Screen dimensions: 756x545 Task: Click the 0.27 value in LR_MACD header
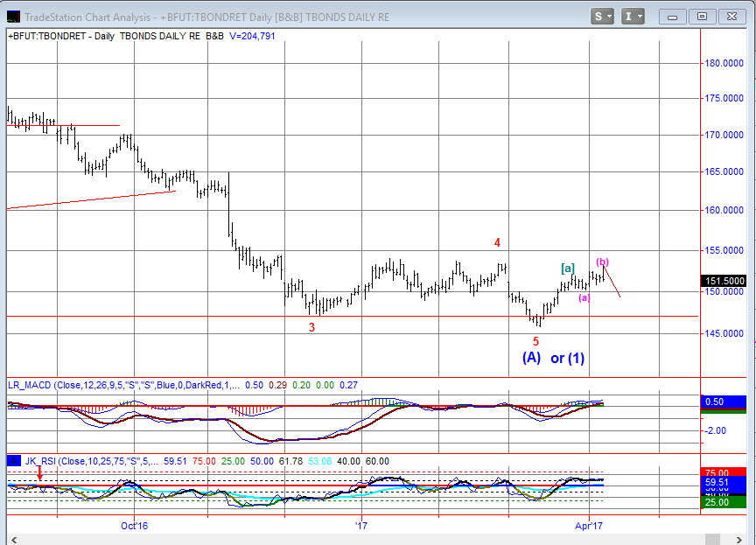click(348, 385)
